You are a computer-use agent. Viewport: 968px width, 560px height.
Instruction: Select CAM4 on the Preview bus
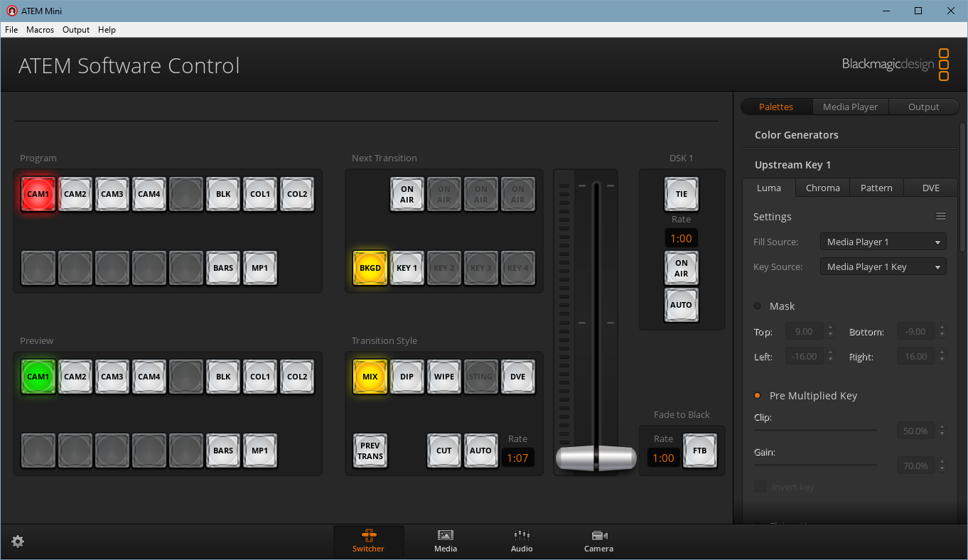pos(149,377)
